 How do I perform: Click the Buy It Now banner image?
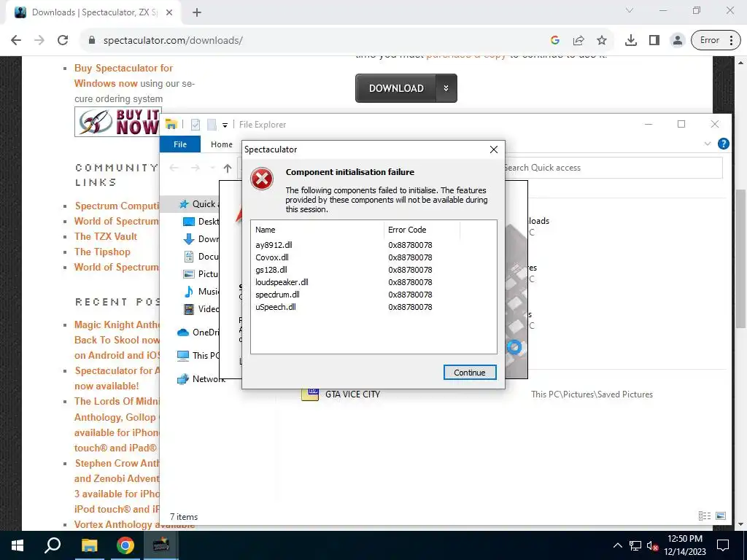[117, 122]
